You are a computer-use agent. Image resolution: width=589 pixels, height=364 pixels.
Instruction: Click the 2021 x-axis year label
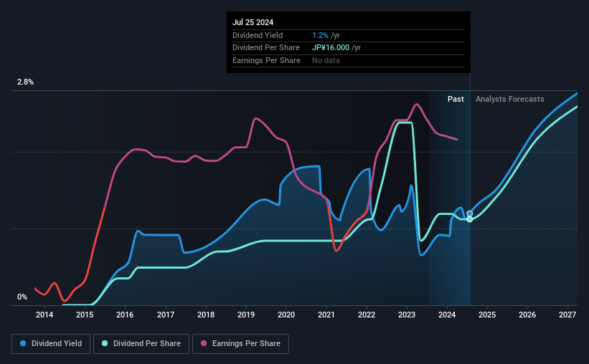coord(326,315)
